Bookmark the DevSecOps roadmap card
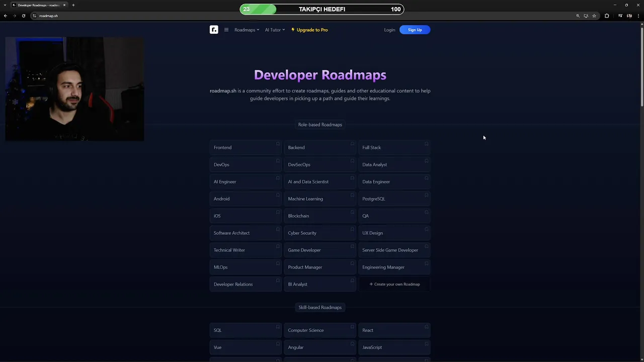The height and width of the screenshot is (362, 644). coord(352,161)
